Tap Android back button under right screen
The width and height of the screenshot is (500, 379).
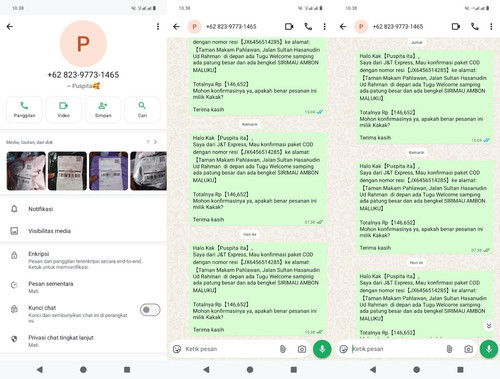tap(373, 369)
